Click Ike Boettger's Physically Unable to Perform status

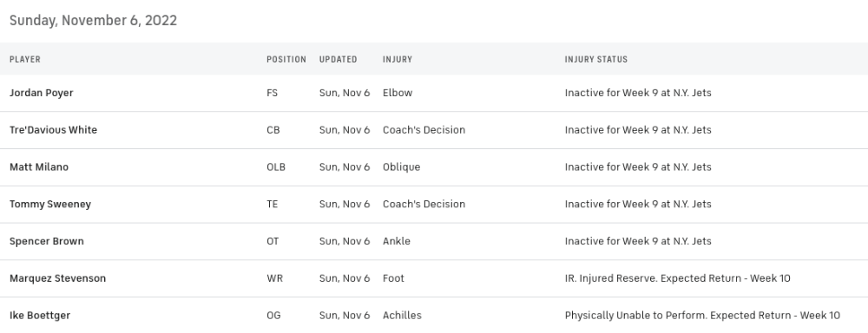(702, 316)
